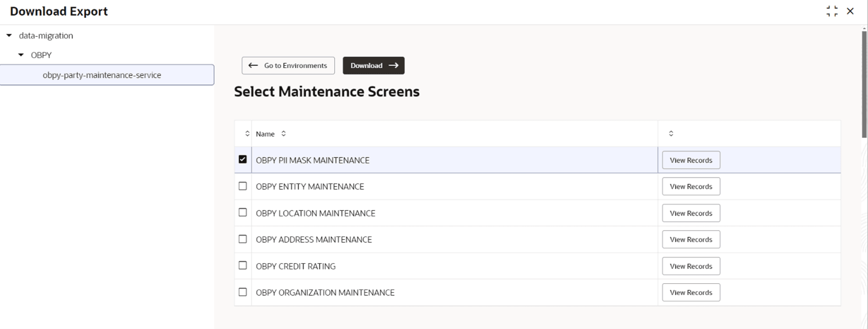Sort ascending with the Name column sort icon
This screenshot has width=868, height=329.
pos(283,133)
